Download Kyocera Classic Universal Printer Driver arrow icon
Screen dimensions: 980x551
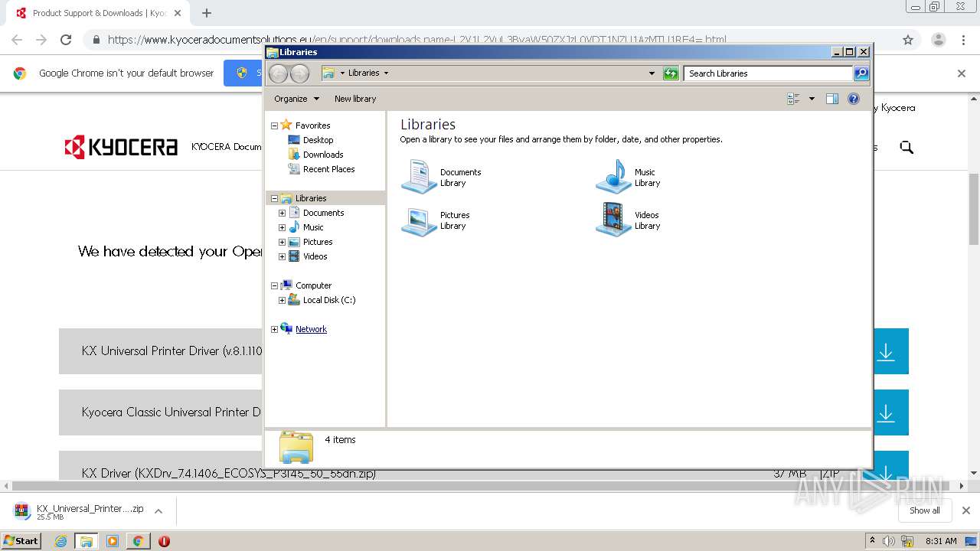pyautogui.click(x=886, y=412)
